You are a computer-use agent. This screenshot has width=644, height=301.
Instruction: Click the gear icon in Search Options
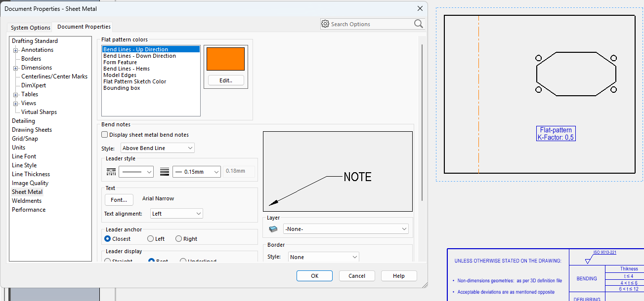point(325,24)
